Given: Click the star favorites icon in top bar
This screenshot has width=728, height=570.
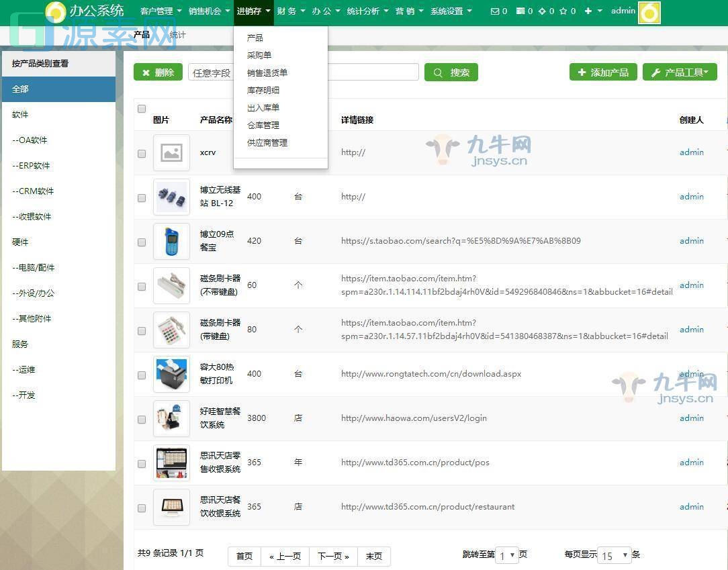Looking at the screenshot, I should coord(563,11).
